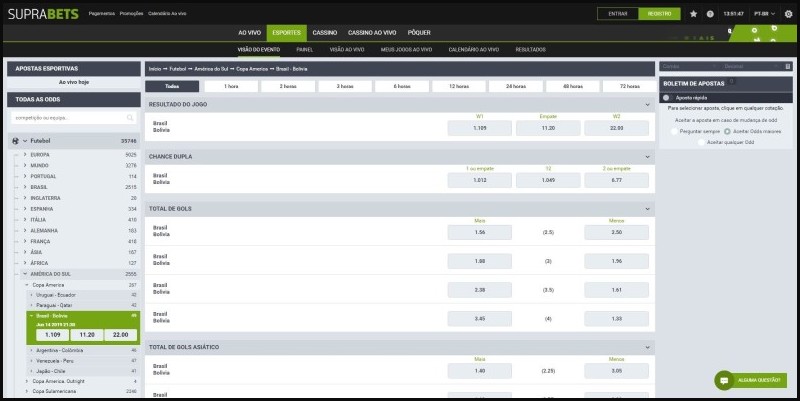This screenshot has width=800, height=401.
Task: Click Futebol in the breadcrumb
Action: pos(178,69)
